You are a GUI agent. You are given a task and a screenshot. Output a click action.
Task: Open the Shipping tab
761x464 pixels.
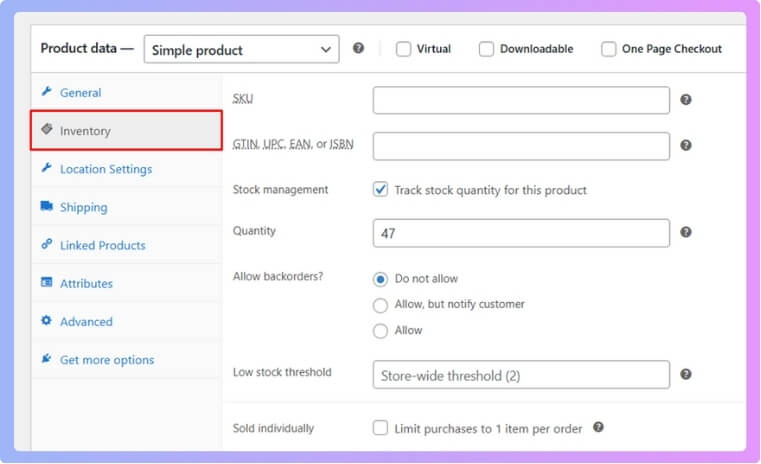point(126,207)
